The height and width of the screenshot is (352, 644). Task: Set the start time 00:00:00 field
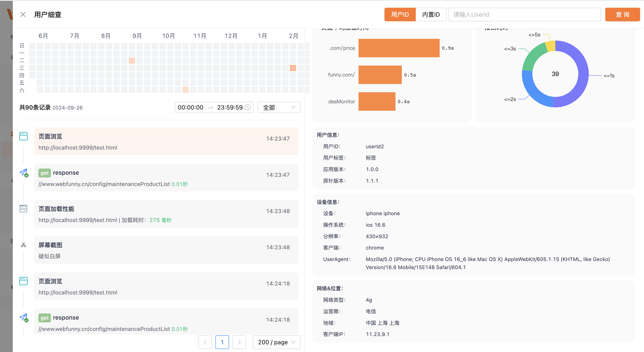click(191, 108)
